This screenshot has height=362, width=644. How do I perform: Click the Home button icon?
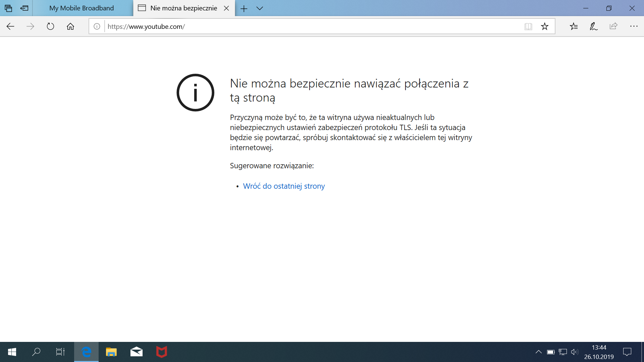click(x=70, y=26)
